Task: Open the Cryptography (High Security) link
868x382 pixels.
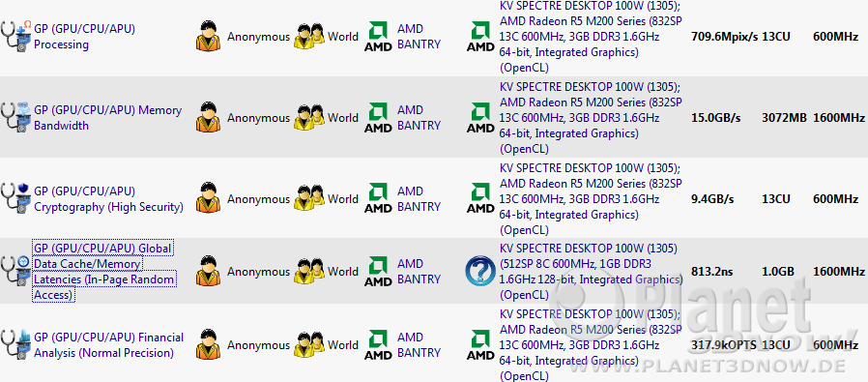Action: (x=108, y=199)
